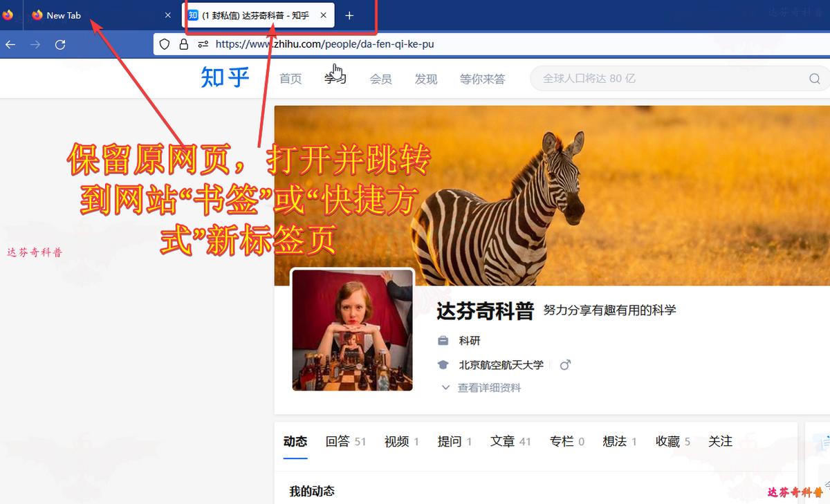
Task: Click the briefcase icon beside 科研
Action: [443, 340]
